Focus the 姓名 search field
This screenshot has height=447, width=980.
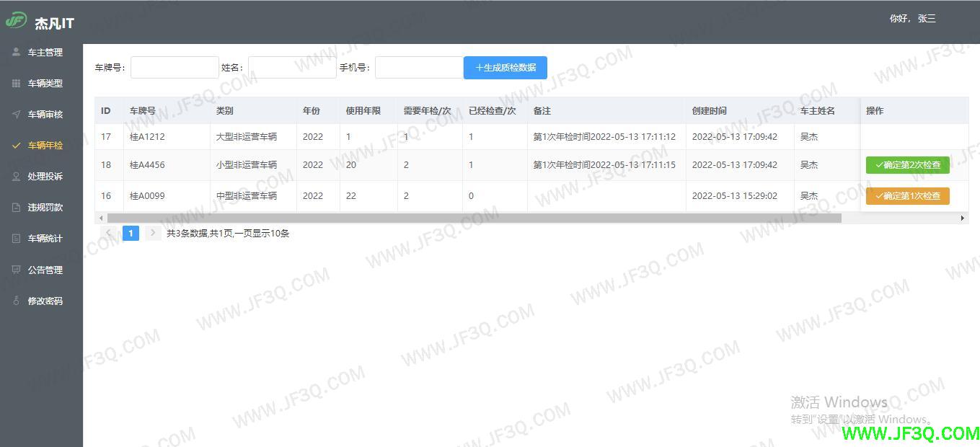click(x=291, y=68)
